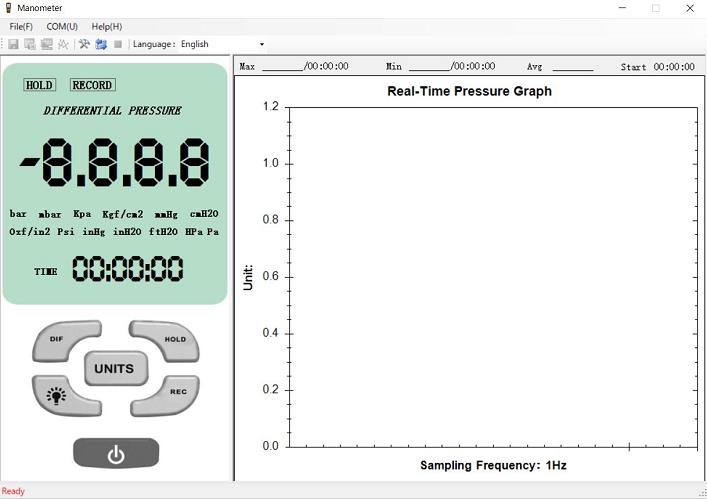
Task: Click the gray stop square icon
Action: click(x=118, y=44)
